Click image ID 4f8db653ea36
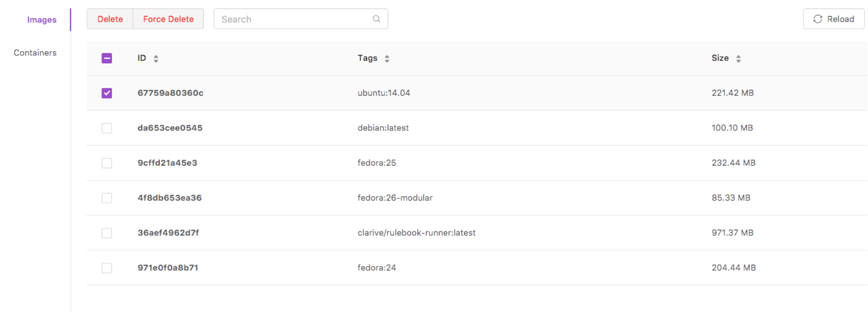The width and height of the screenshot is (868, 312). [170, 198]
